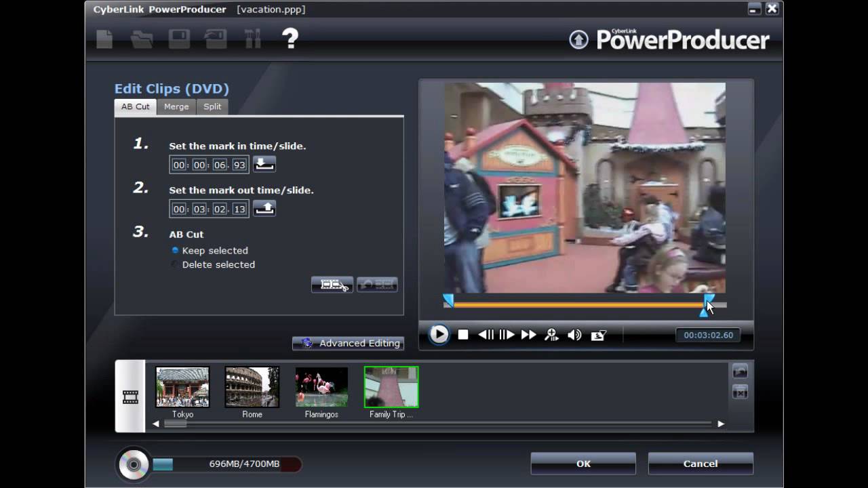Click the preview video frame
Image resolution: width=868 pixels, height=488 pixels.
[585, 188]
